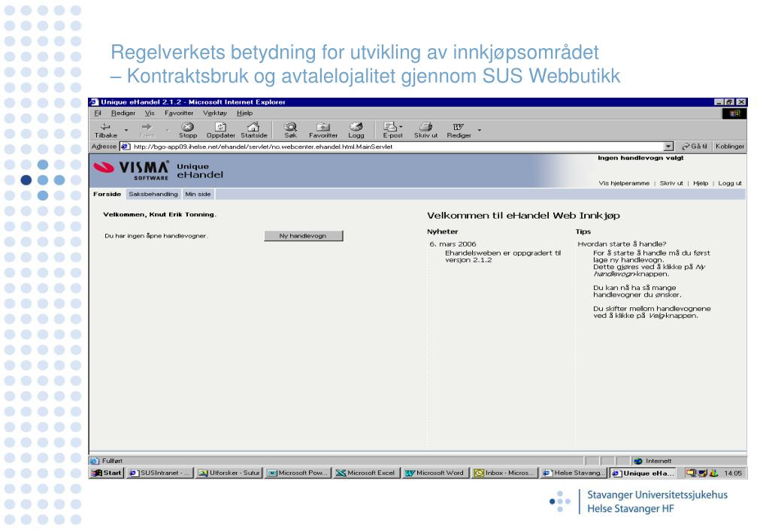Click the Internet Explorer title bar icon
769x532 pixels.
click(x=94, y=102)
